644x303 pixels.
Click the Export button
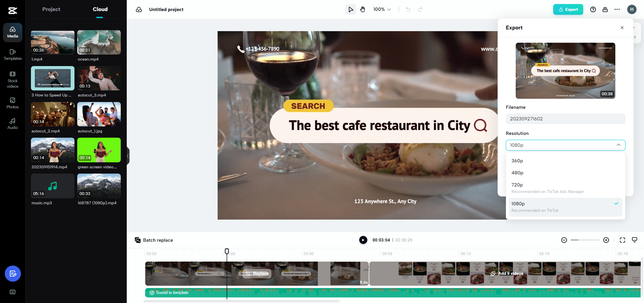tap(568, 9)
